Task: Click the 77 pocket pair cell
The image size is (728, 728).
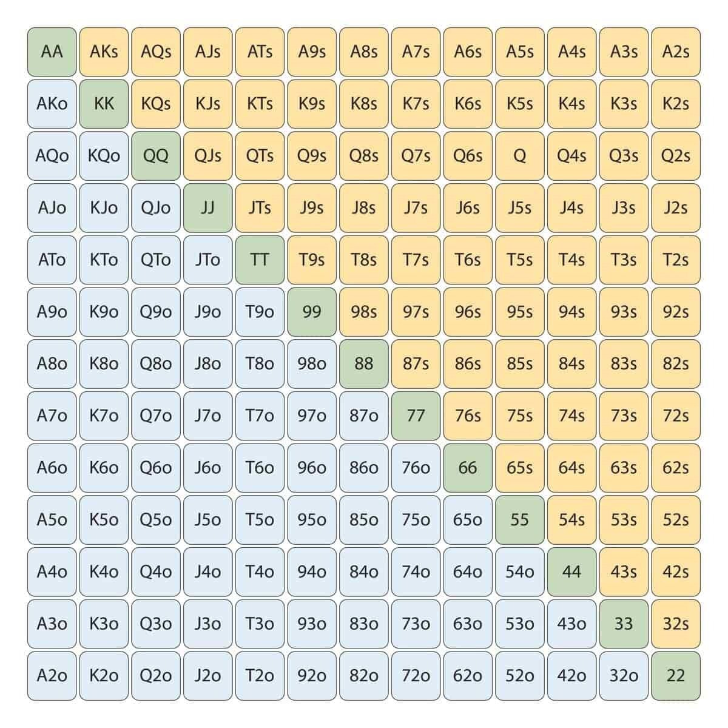Action: pyautogui.click(x=416, y=416)
